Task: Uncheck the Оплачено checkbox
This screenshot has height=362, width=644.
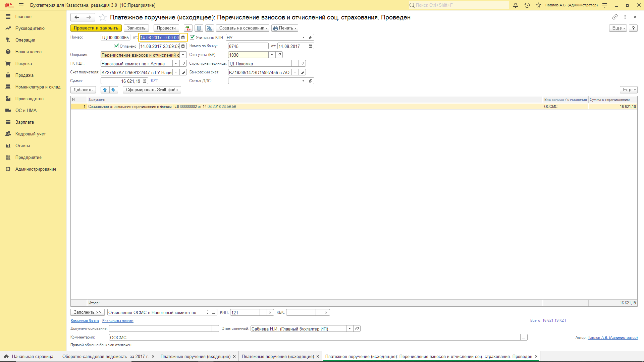Action: (116, 46)
